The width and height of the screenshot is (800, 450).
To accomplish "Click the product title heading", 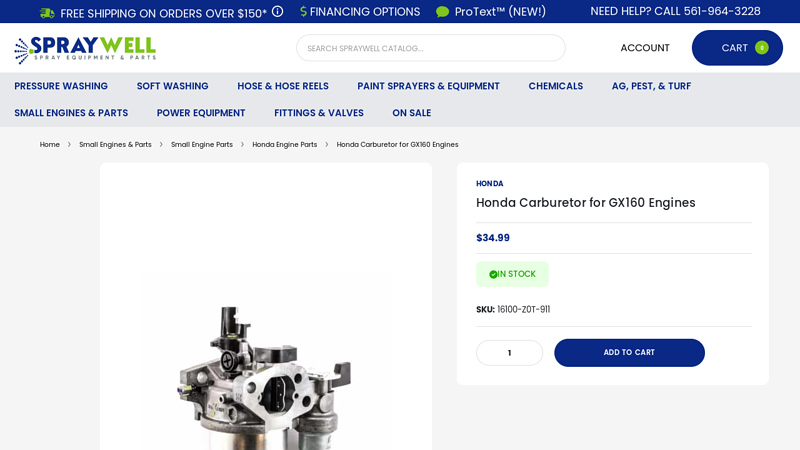I will 586,203.
